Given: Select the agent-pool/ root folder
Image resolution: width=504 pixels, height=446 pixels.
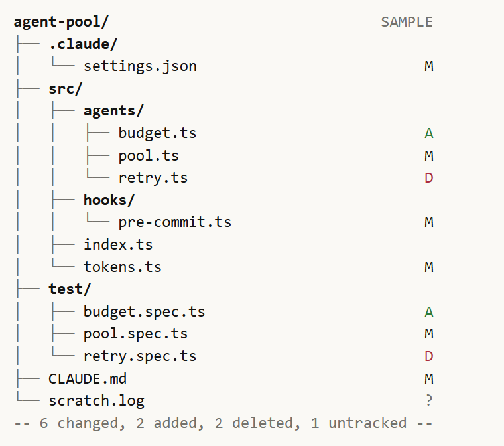Looking at the screenshot, I should point(61,22).
